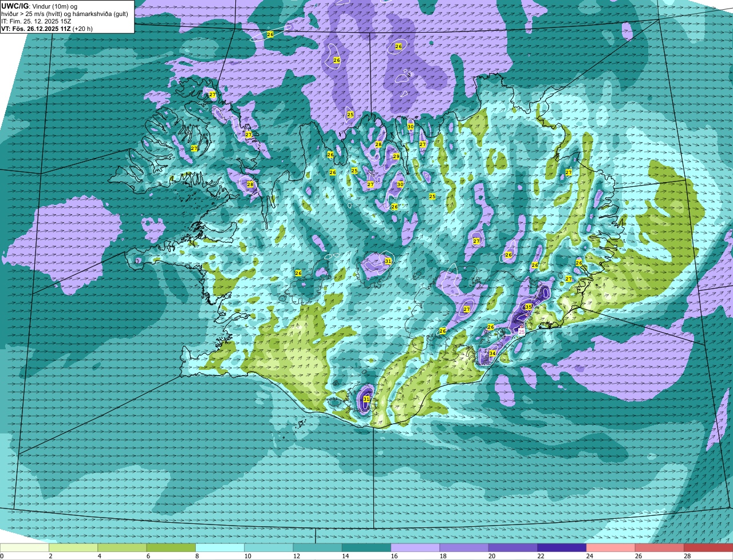Click the legend scale number 0
This screenshot has height=560, width=733.
[2, 556]
